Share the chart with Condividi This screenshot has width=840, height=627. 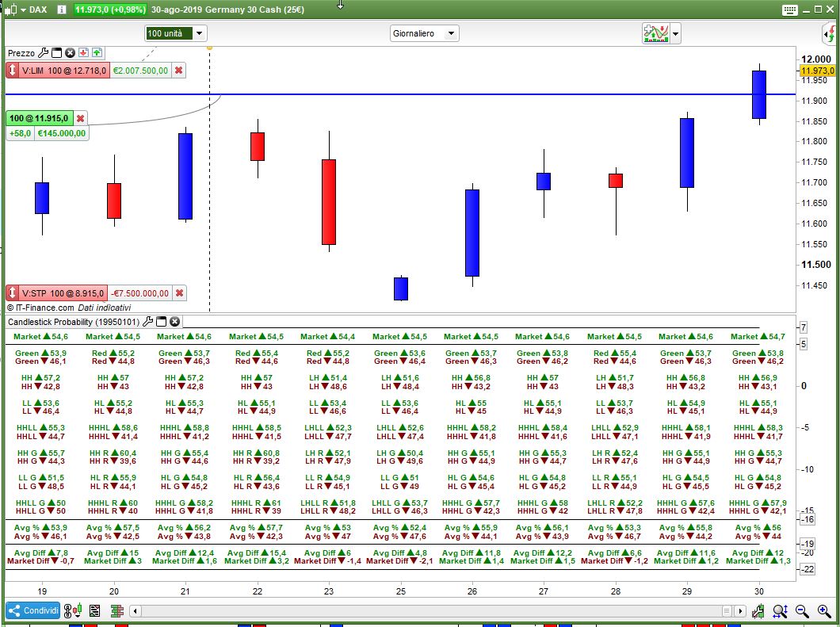coord(33,610)
